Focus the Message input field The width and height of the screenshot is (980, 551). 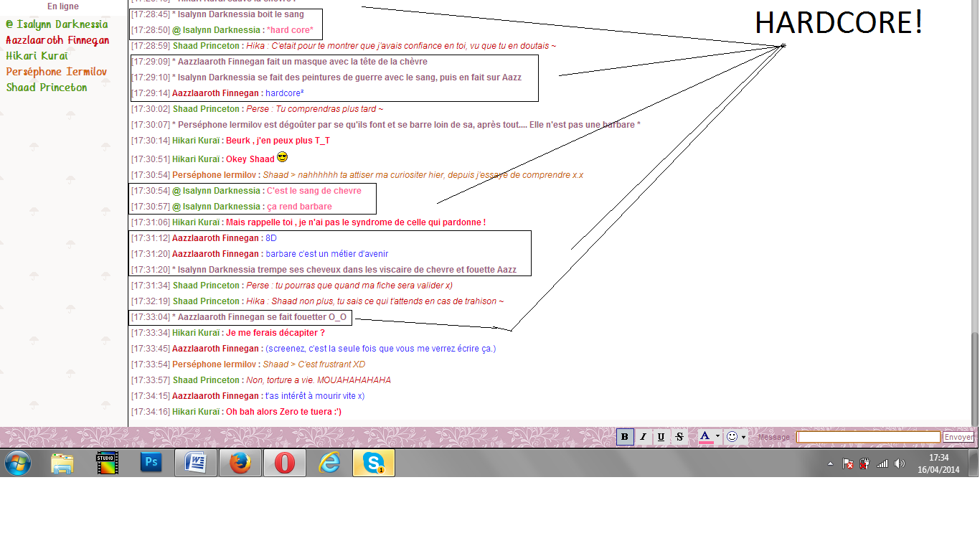click(869, 437)
